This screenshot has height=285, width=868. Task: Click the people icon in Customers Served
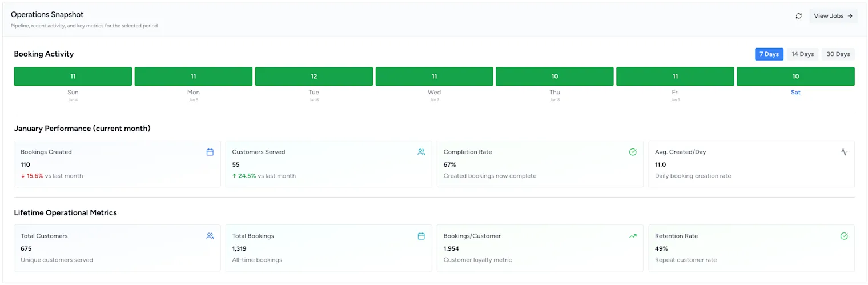(421, 152)
